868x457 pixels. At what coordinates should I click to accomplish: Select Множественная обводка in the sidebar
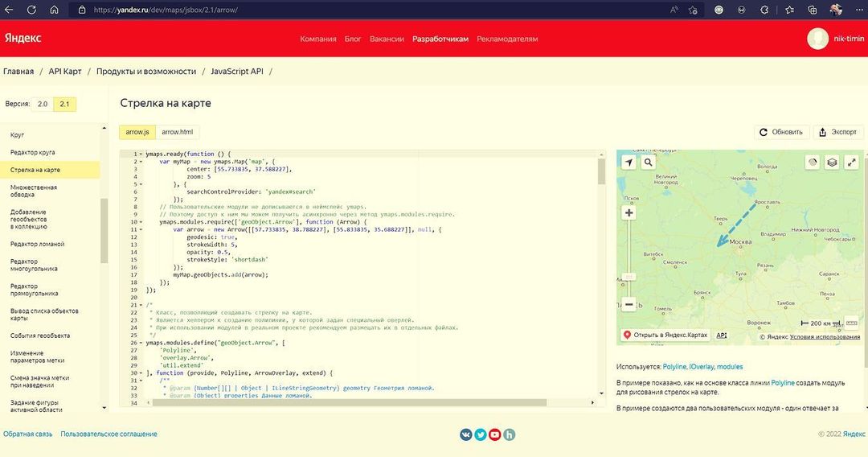[34, 191]
